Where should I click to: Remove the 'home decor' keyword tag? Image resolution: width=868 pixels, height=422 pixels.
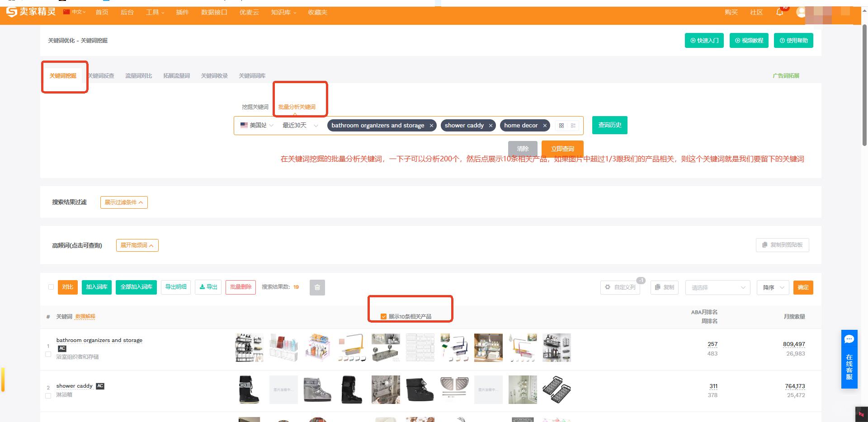[x=545, y=126]
